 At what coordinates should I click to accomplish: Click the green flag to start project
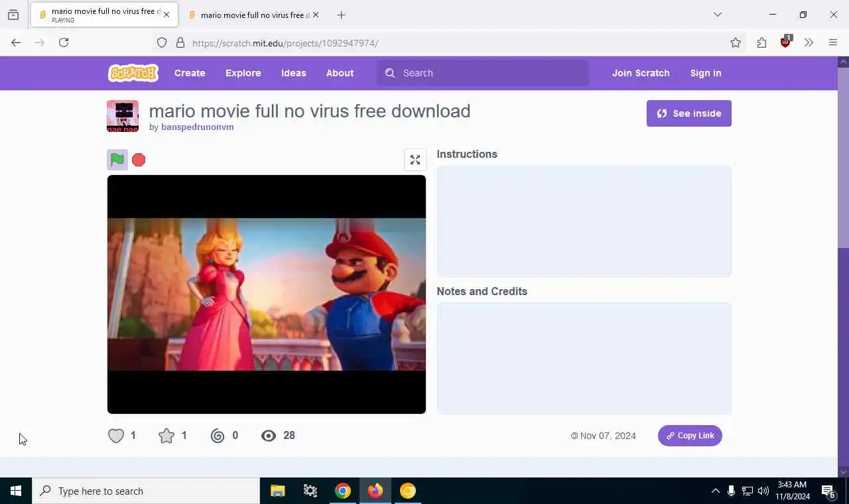click(117, 160)
